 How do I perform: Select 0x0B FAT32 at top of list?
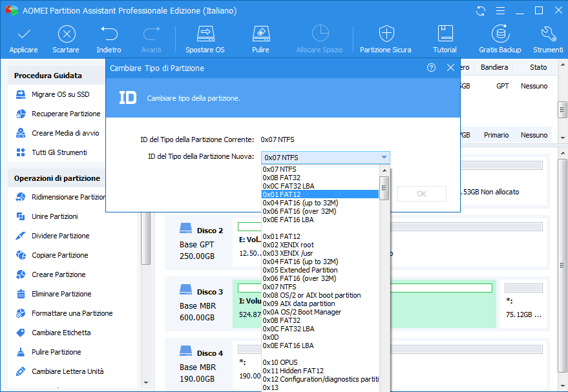[281, 178]
